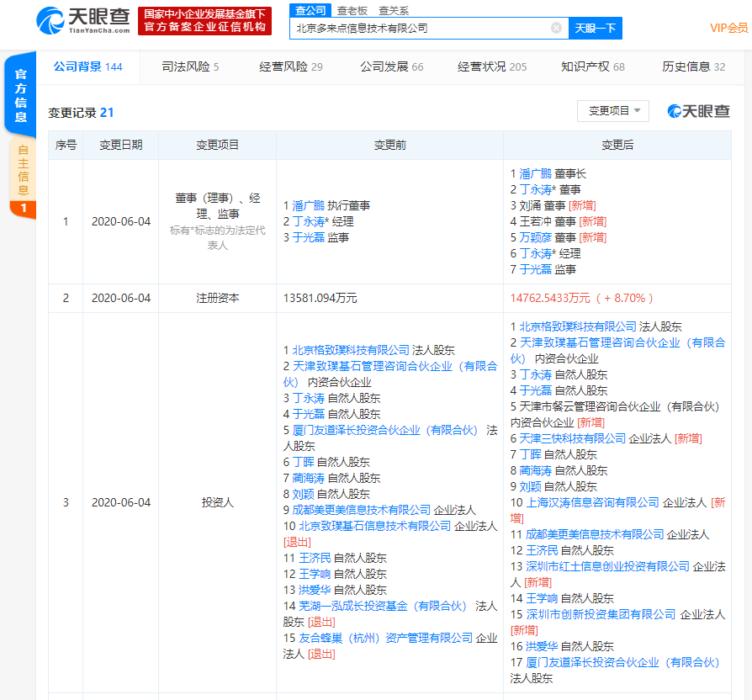
Task: Select 查老板 search mode
Action: pyautogui.click(x=352, y=10)
